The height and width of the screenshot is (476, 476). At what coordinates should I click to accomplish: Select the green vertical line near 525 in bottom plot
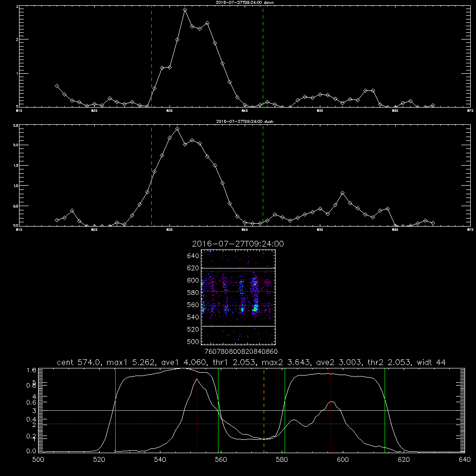pyautogui.click(x=115, y=410)
